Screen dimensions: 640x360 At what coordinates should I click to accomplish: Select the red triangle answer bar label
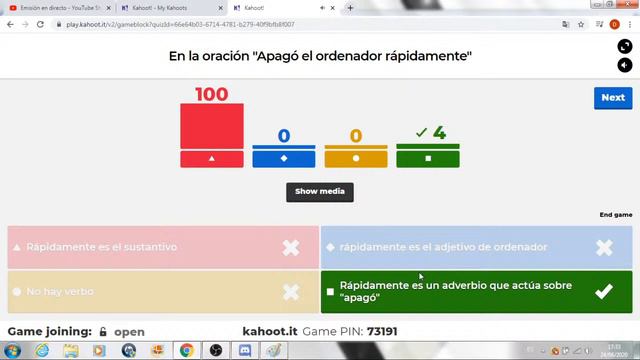[x=212, y=159]
